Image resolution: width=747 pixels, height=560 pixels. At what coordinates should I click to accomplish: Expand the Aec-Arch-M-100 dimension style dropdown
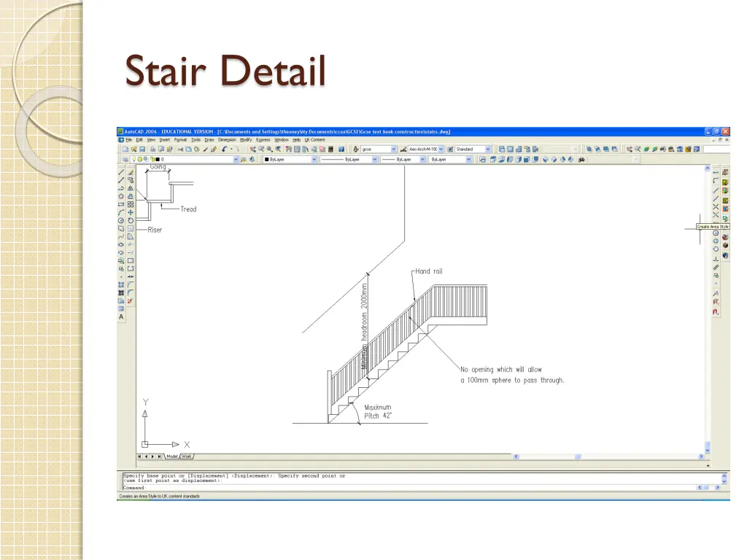441,149
